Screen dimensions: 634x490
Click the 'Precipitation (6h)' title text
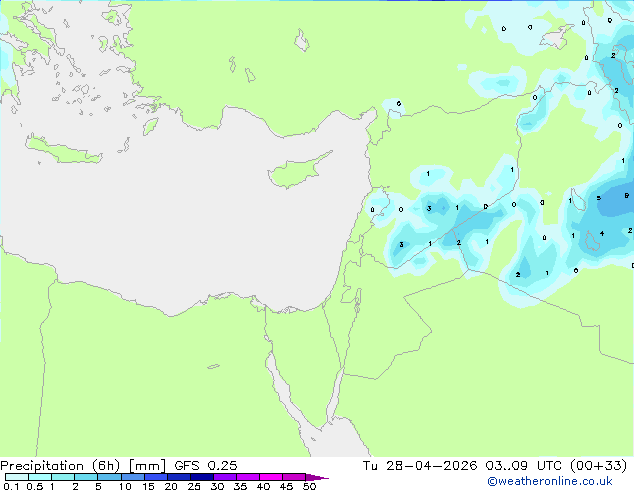[60, 466]
